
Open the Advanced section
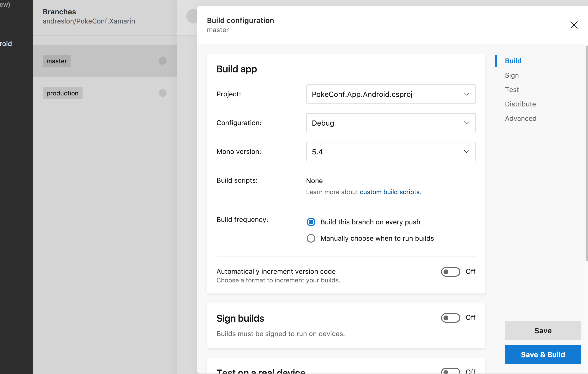click(x=520, y=119)
